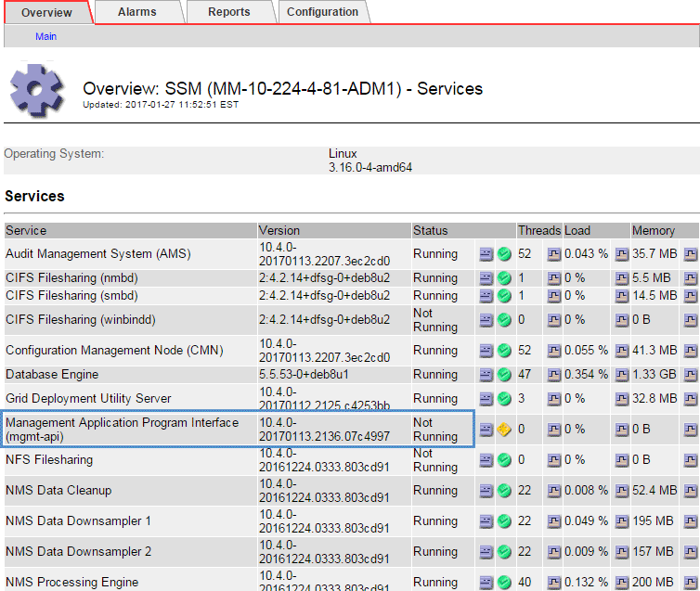This screenshot has height=591, width=700.
Task: Show load chart for NMS Processing Engine
Action: click(x=622, y=583)
